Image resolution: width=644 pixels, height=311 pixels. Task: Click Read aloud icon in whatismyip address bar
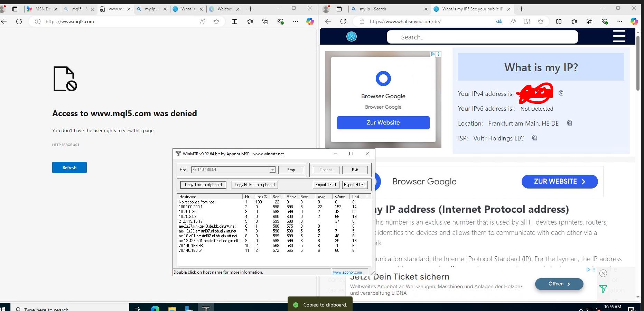pyautogui.click(x=513, y=21)
